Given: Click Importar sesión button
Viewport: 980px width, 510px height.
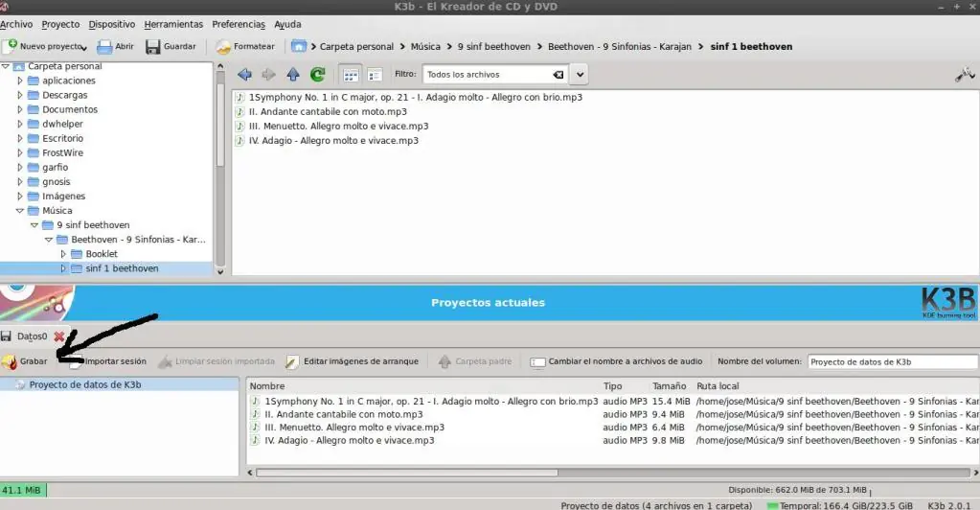Looking at the screenshot, I should pos(107,361).
